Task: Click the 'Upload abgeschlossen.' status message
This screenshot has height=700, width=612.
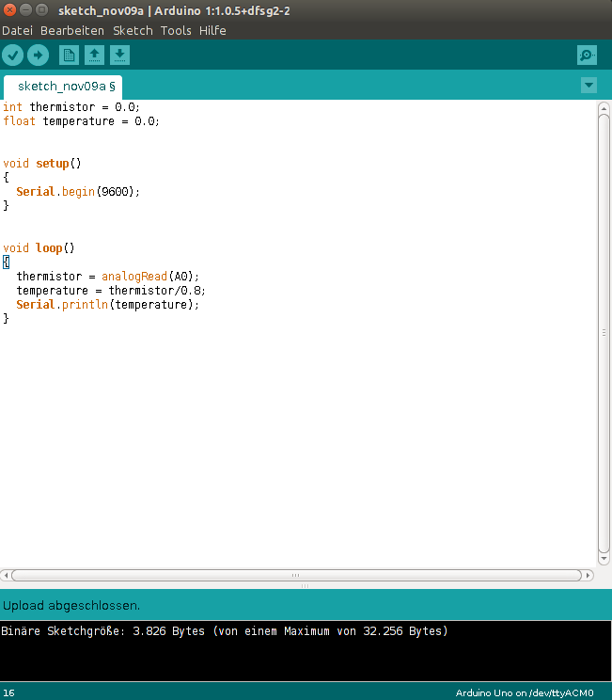Action: tap(71, 606)
